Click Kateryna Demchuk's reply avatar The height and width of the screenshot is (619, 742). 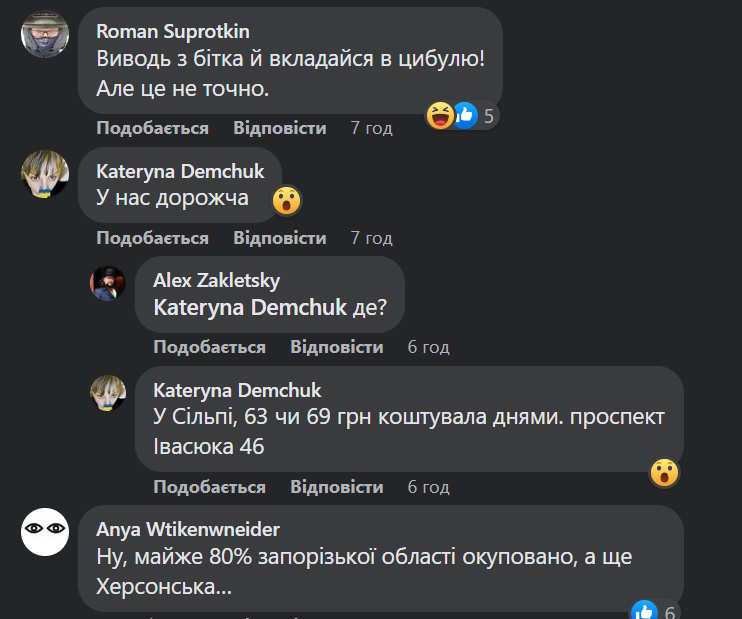pos(108,393)
